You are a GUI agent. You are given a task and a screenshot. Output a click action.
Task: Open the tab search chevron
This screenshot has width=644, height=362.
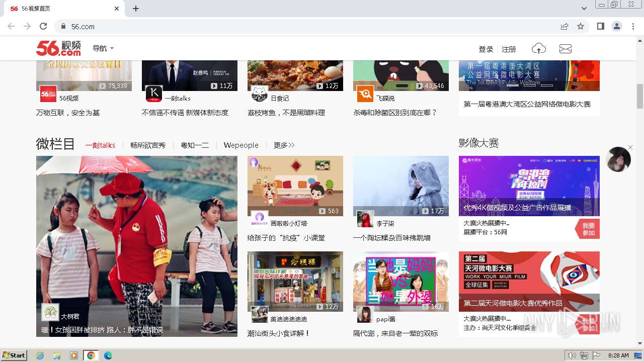pyautogui.click(x=584, y=9)
